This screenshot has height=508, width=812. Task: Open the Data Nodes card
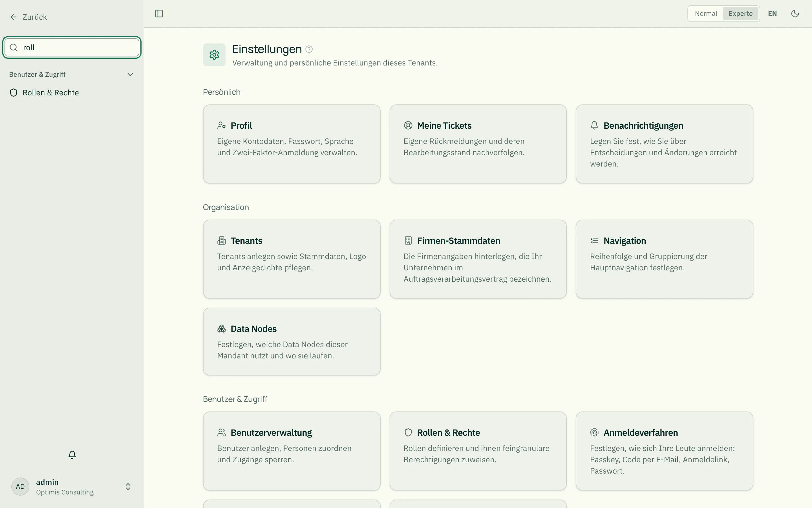click(x=292, y=341)
